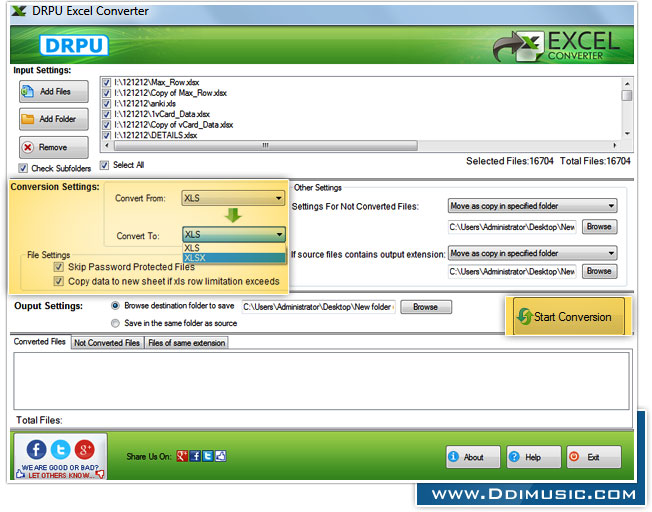Click the file list horizontal scrollbar thumb

pyautogui.click(x=266, y=145)
